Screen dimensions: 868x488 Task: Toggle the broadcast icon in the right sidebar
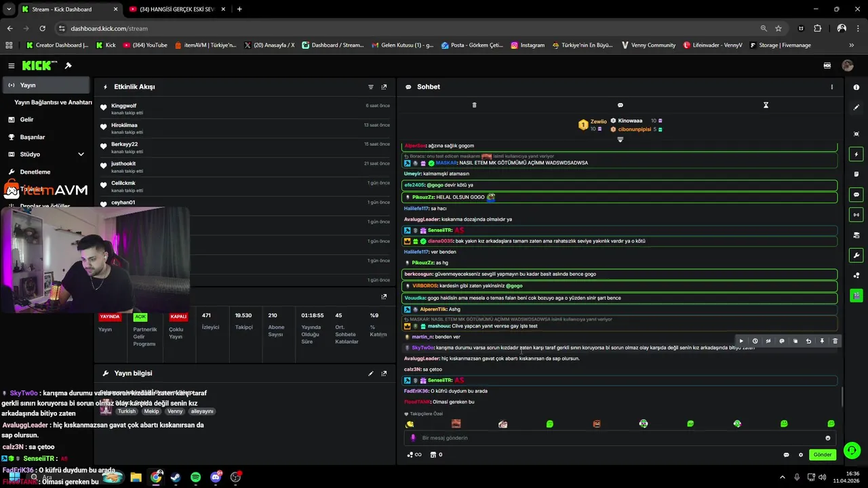point(856,215)
